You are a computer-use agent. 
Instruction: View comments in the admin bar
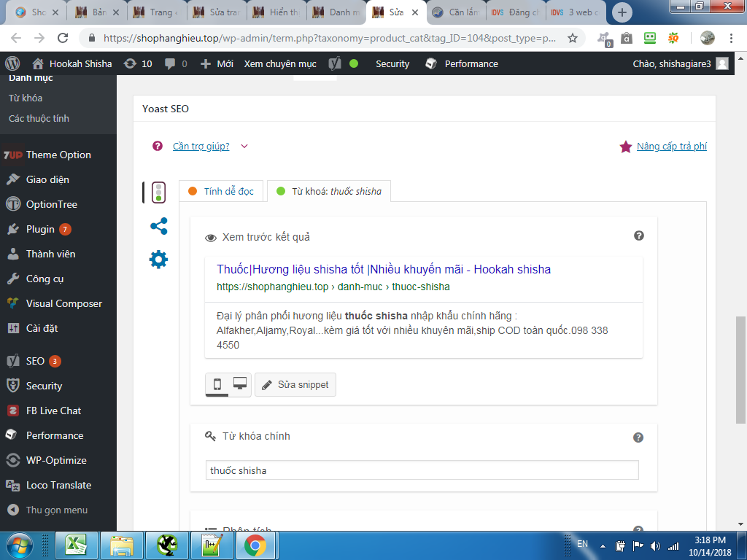coord(176,64)
